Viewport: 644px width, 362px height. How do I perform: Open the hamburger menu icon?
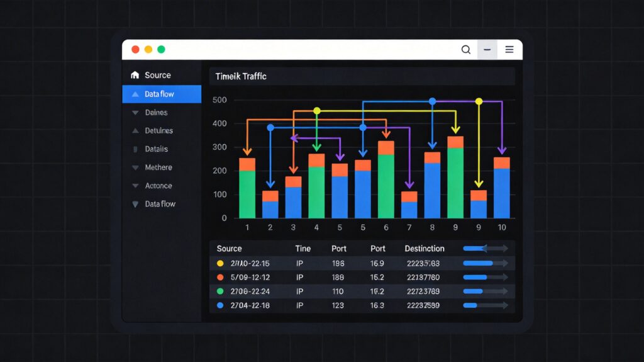point(509,50)
